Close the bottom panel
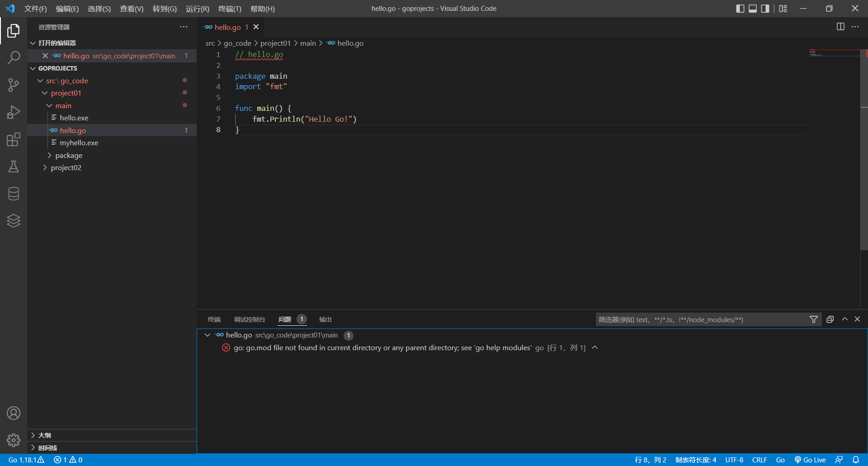The width and height of the screenshot is (868, 466). [857, 319]
